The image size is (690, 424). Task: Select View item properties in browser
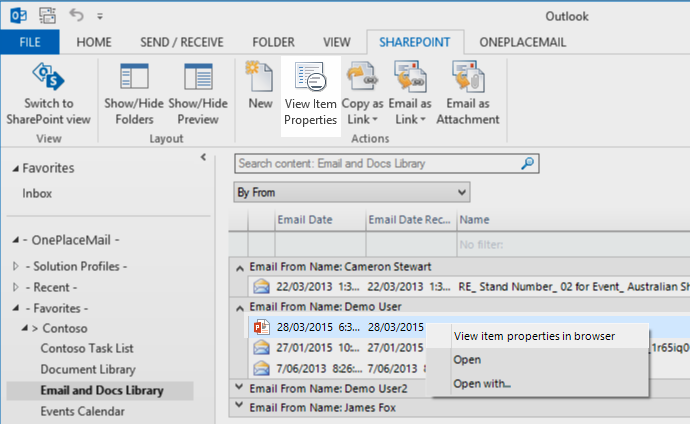click(x=534, y=336)
